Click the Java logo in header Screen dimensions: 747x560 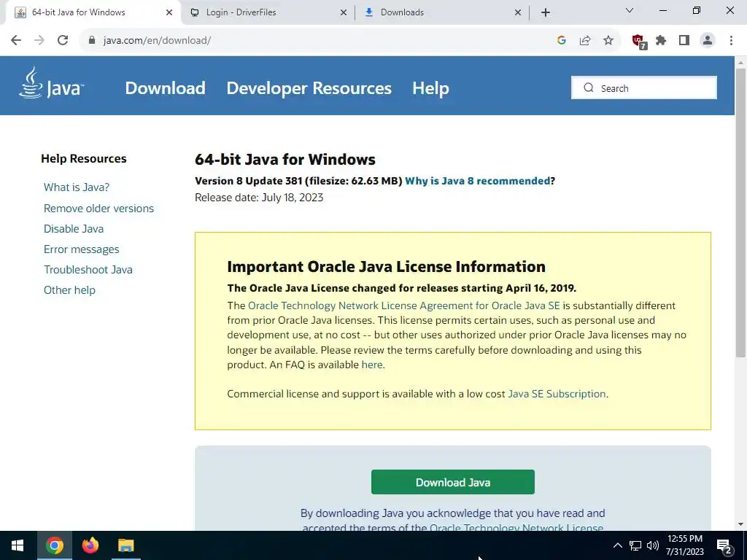click(52, 83)
